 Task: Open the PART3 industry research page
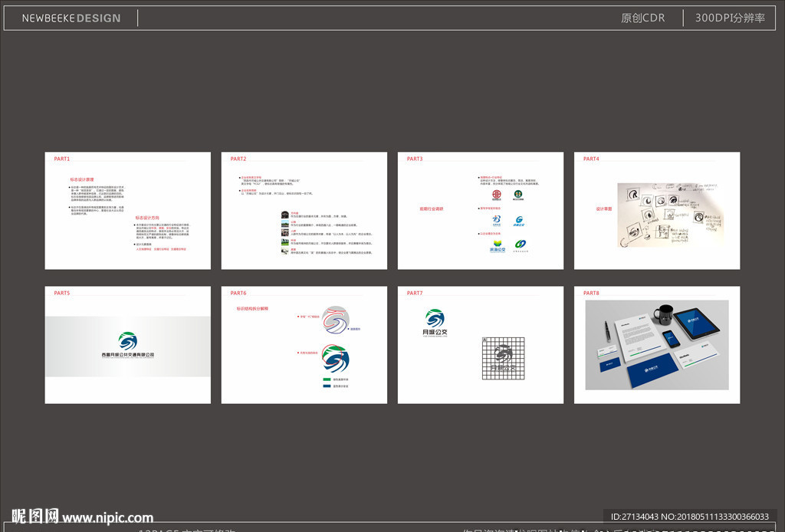(x=481, y=211)
